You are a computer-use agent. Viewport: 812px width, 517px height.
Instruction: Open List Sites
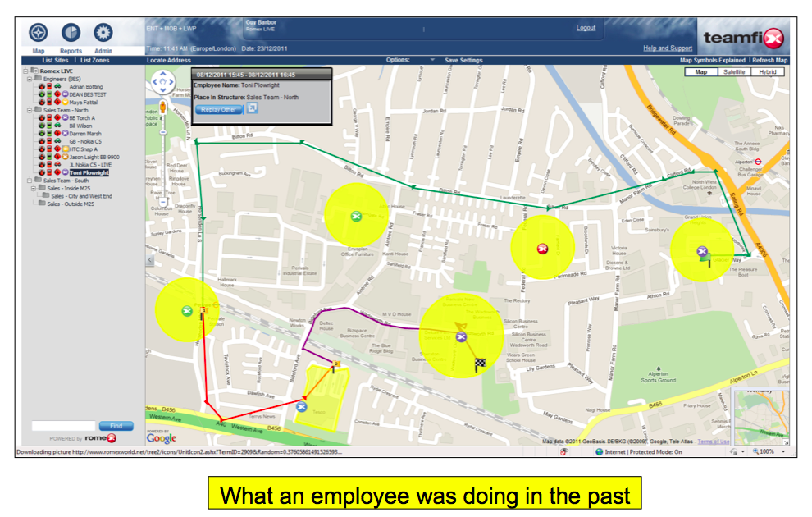56,60
